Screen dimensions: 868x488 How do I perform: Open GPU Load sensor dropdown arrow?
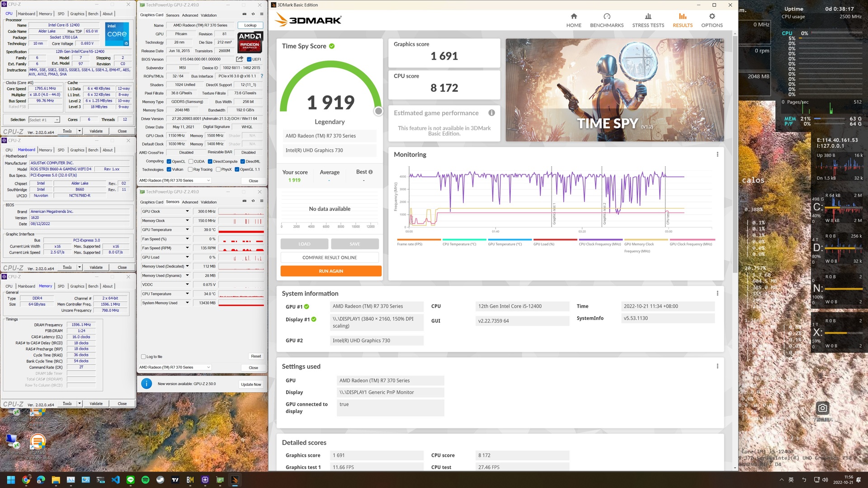tap(187, 257)
